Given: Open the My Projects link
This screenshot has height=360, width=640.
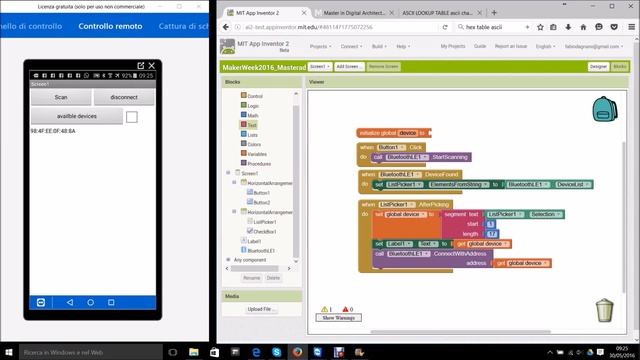Looking at the screenshot, I should coord(453,47).
